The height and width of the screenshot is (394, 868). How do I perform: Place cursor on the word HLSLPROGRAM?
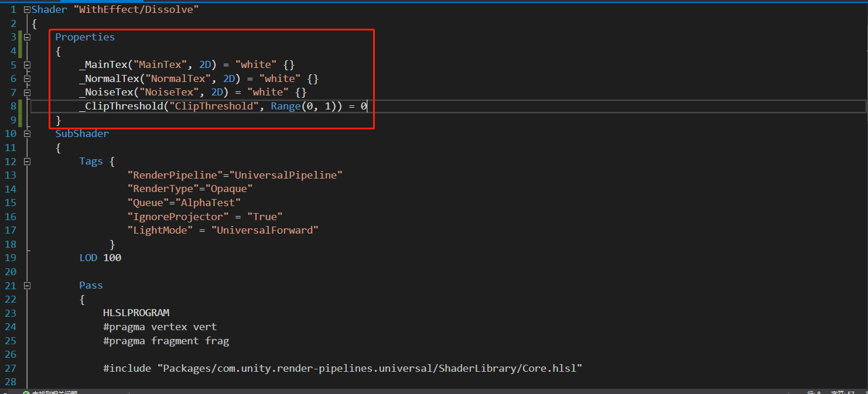point(136,313)
